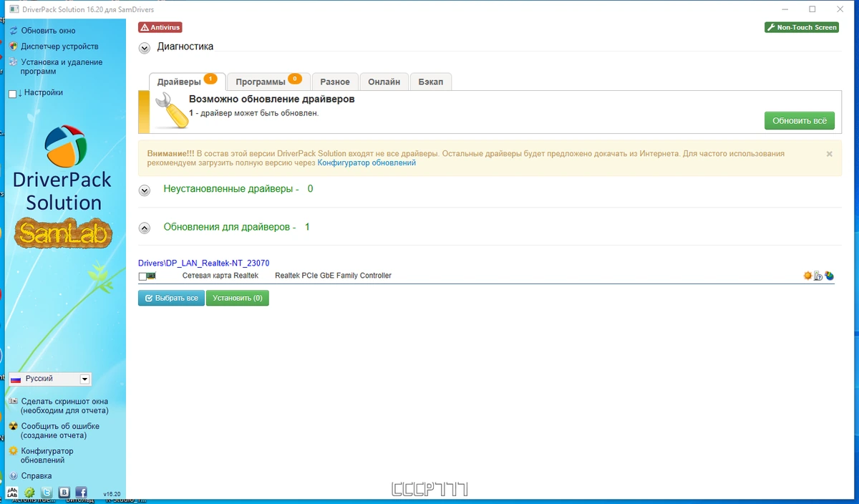Click Сделать скриншот окна link
The width and height of the screenshot is (859, 504).
click(x=64, y=406)
